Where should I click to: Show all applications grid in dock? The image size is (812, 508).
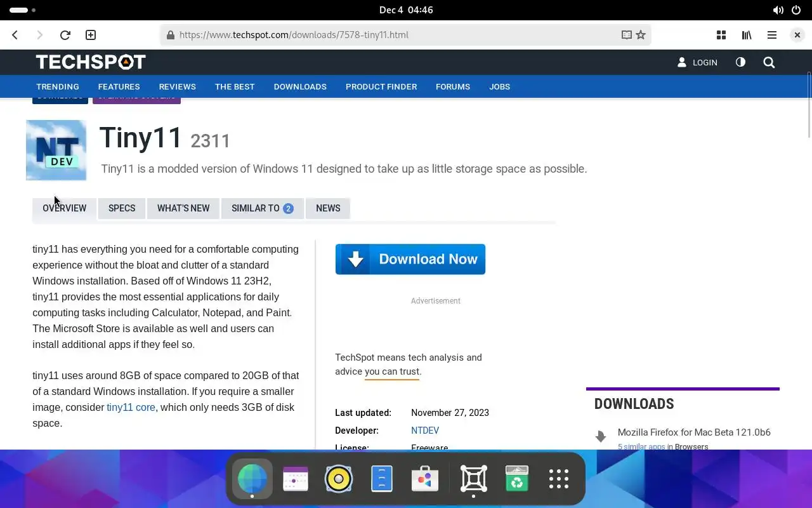point(559,479)
